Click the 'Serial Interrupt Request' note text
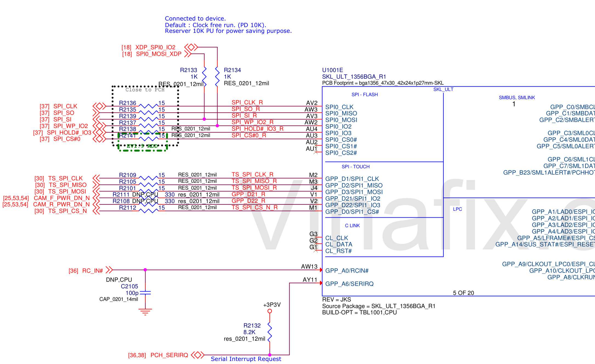The width and height of the screenshot is (595, 364). click(x=246, y=359)
